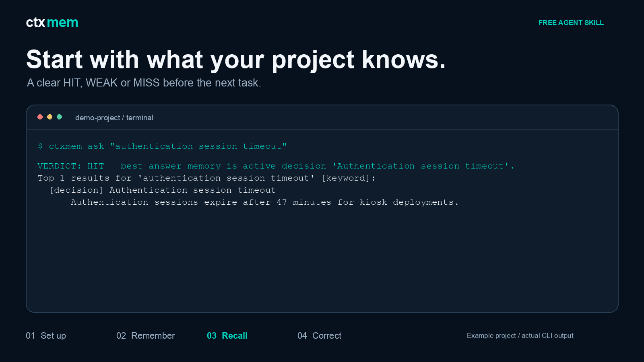Click the 'Start with what your project knows' heading

point(236,60)
